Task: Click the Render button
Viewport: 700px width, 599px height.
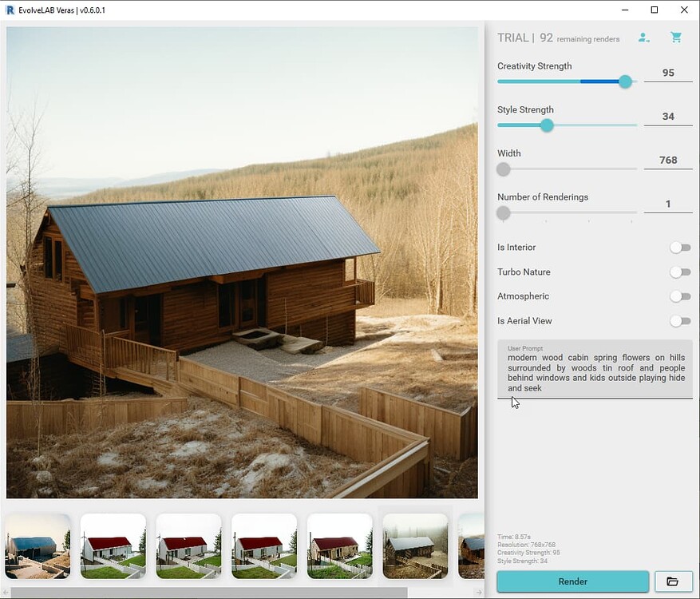Action: (x=572, y=581)
